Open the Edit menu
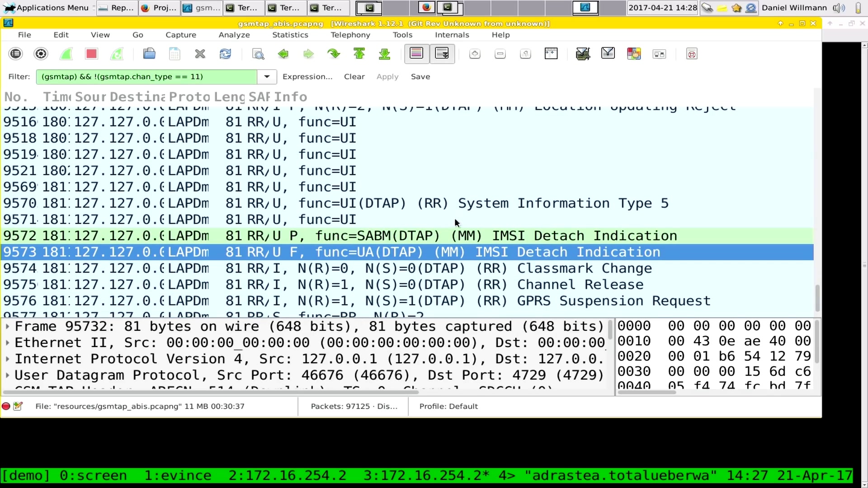The height and width of the screenshot is (488, 868). coord(61,35)
